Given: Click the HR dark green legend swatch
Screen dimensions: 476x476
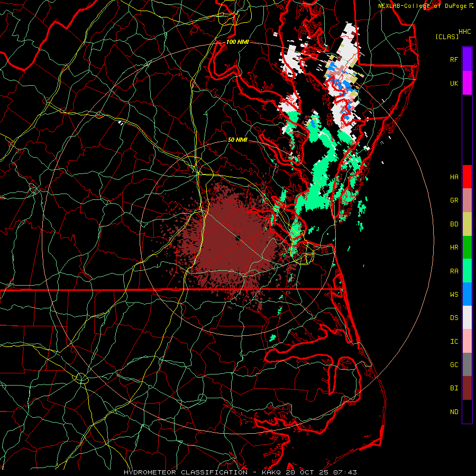Looking at the screenshot, I should coord(467,247).
